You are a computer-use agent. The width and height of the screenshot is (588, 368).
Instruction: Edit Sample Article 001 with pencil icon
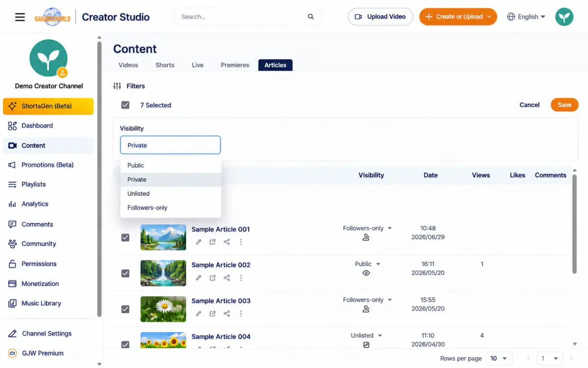(x=198, y=242)
